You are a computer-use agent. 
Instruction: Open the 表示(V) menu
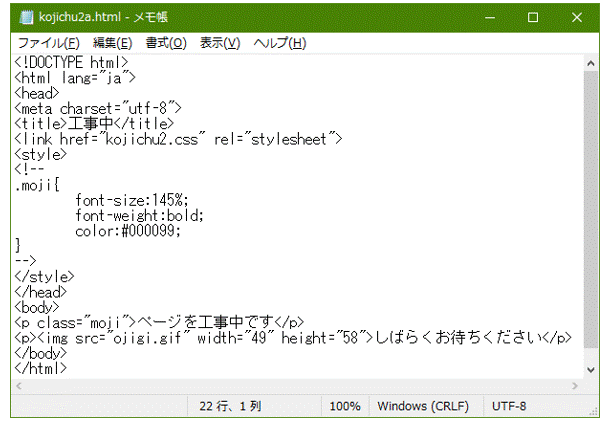(220, 43)
